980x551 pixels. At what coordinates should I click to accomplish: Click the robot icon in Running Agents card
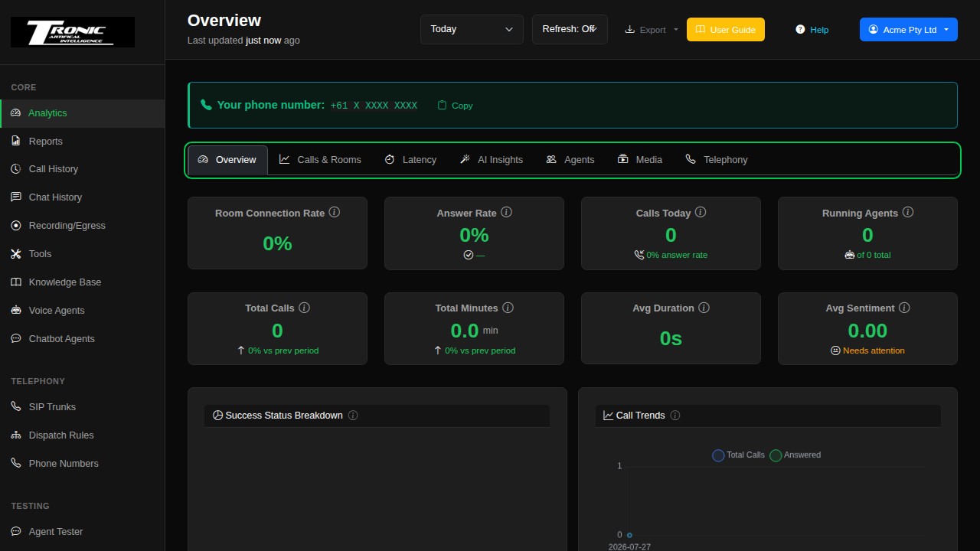849,255
